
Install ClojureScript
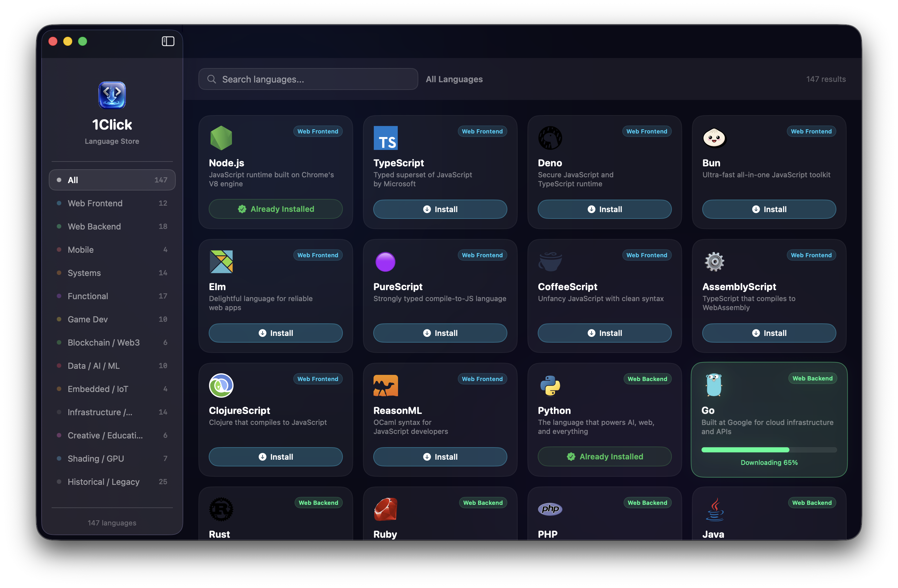(x=275, y=457)
